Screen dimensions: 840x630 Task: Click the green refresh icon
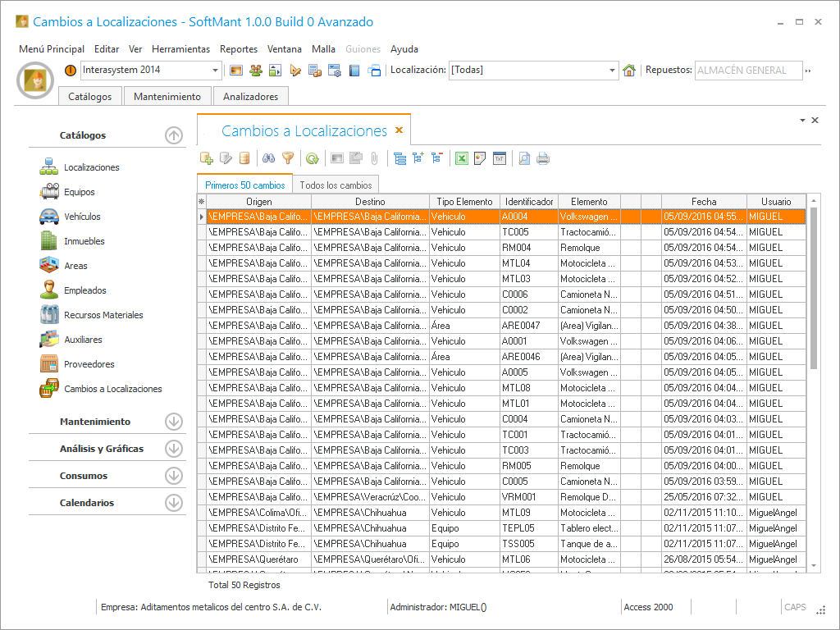[x=312, y=159]
